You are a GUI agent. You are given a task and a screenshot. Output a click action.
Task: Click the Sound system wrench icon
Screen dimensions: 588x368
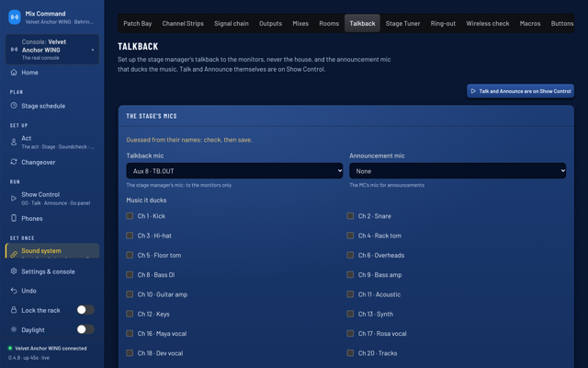pos(14,254)
